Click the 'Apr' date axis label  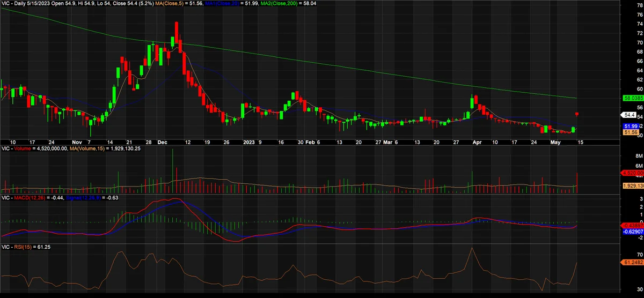tap(477, 143)
